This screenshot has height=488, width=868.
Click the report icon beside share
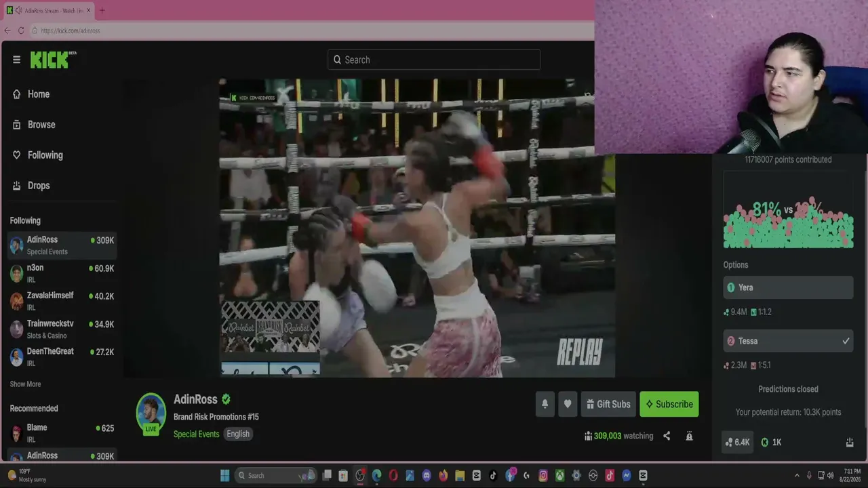click(x=689, y=436)
